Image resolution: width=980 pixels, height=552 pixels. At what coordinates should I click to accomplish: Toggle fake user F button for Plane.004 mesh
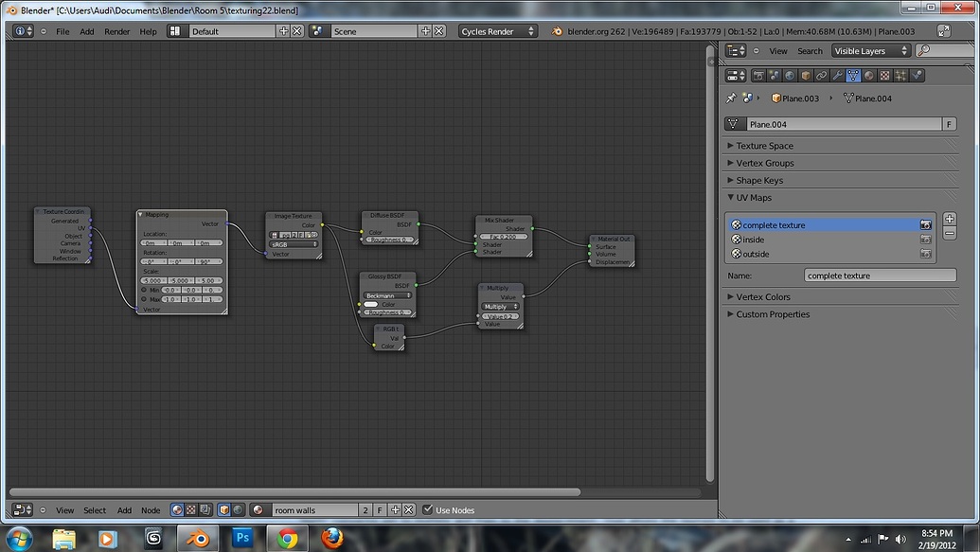pos(949,124)
